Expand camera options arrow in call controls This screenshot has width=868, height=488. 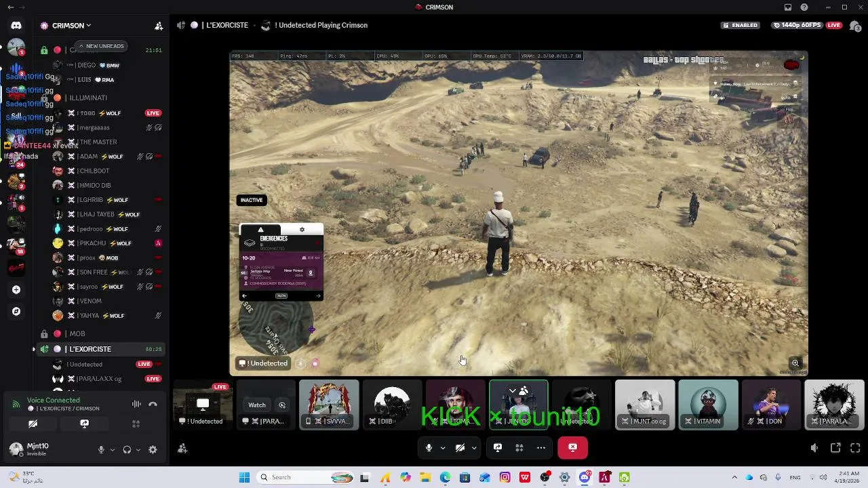click(x=474, y=447)
